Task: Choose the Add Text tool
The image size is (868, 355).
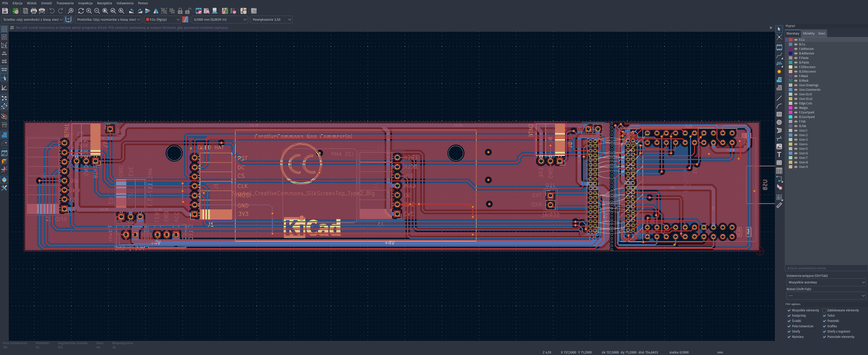Action: tap(779, 155)
